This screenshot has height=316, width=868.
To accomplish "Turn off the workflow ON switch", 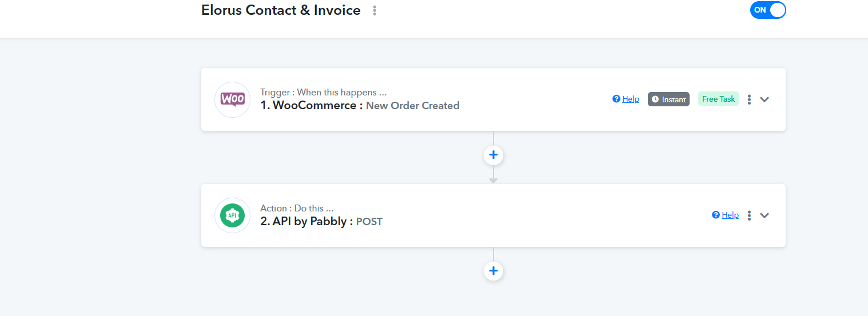I will pyautogui.click(x=768, y=10).
